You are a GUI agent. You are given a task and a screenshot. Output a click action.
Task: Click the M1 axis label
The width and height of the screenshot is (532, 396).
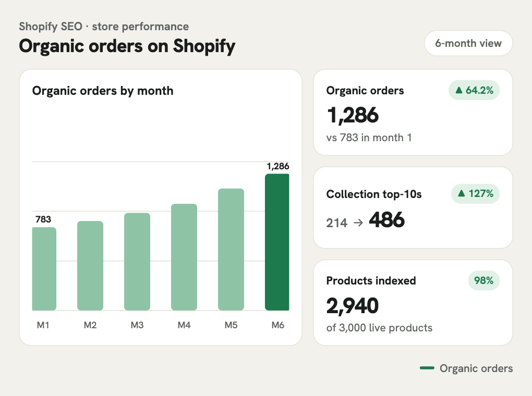point(43,325)
